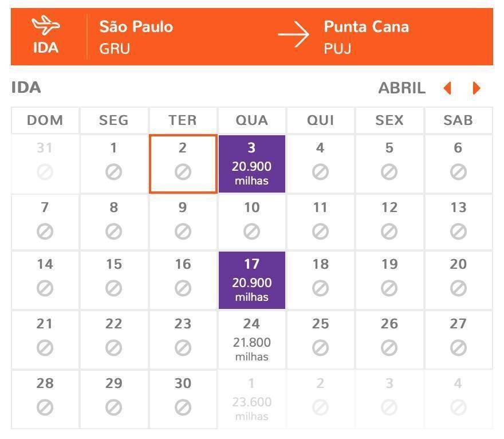Select April 3 for 20.900 milhas

click(252, 164)
